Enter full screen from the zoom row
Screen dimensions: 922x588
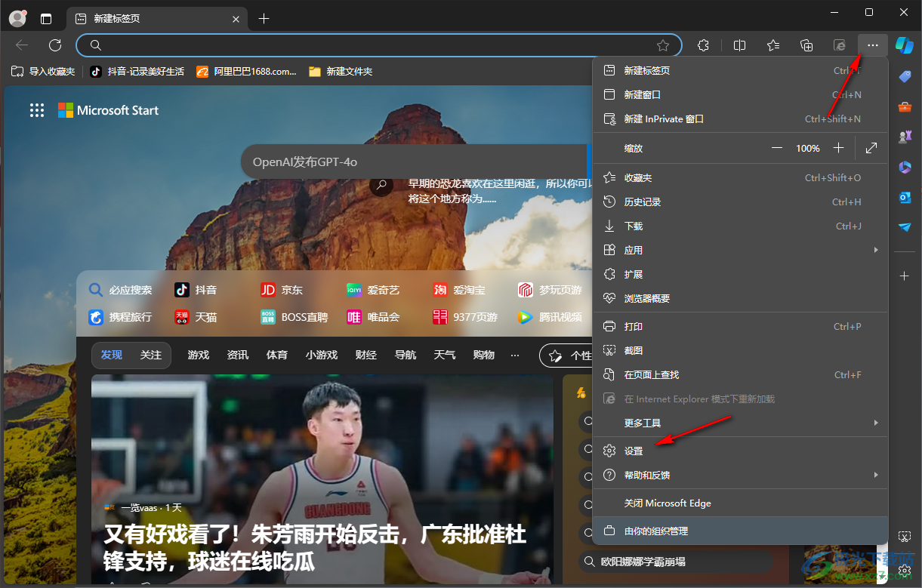[871, 148]
